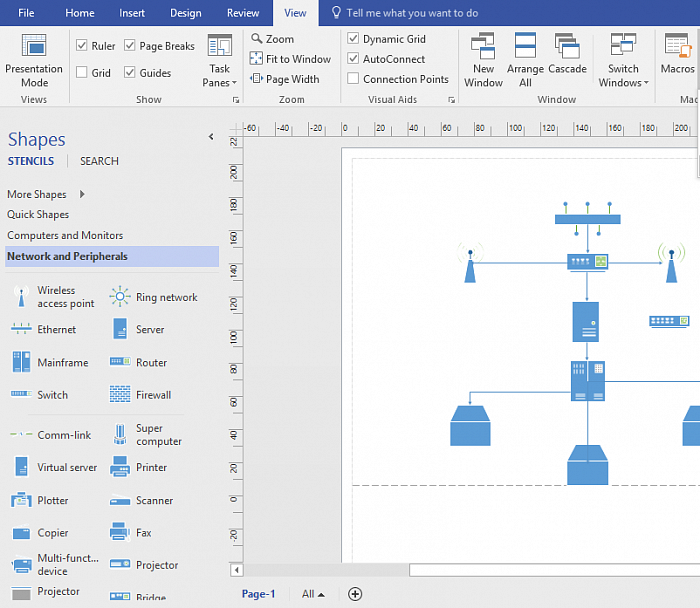Add a new page with plus icon

(355, 594)
